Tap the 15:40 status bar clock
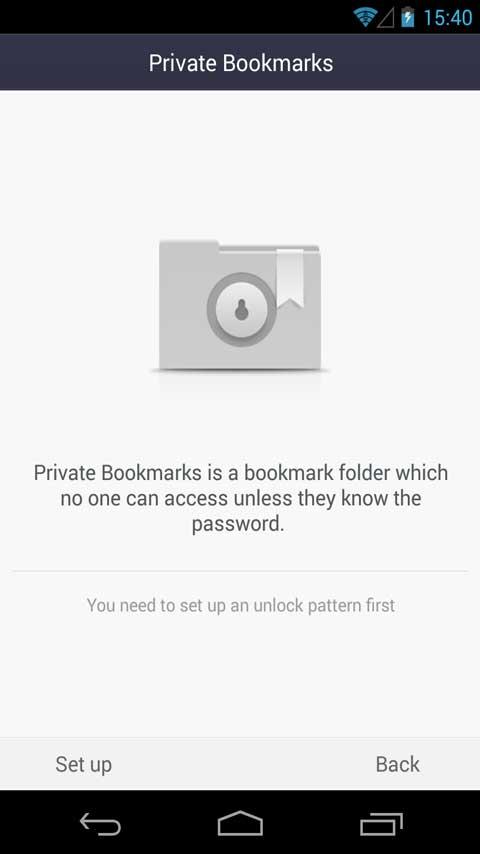The width and height of the screenshot is (480, 854). (x=447, y=18)
